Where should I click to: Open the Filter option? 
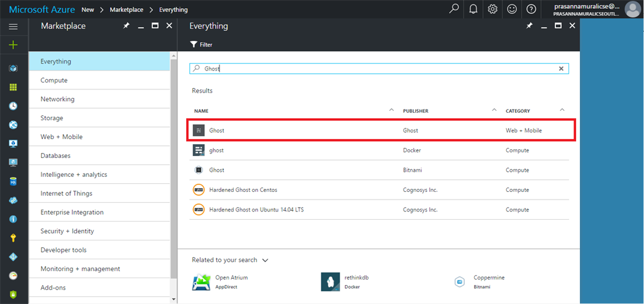coord(201,45)
